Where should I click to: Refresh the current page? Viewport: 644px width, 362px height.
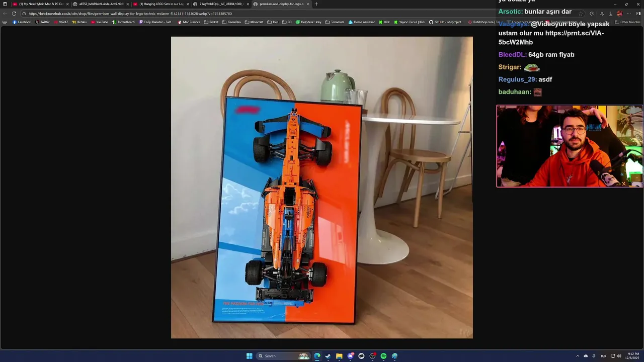14,14
